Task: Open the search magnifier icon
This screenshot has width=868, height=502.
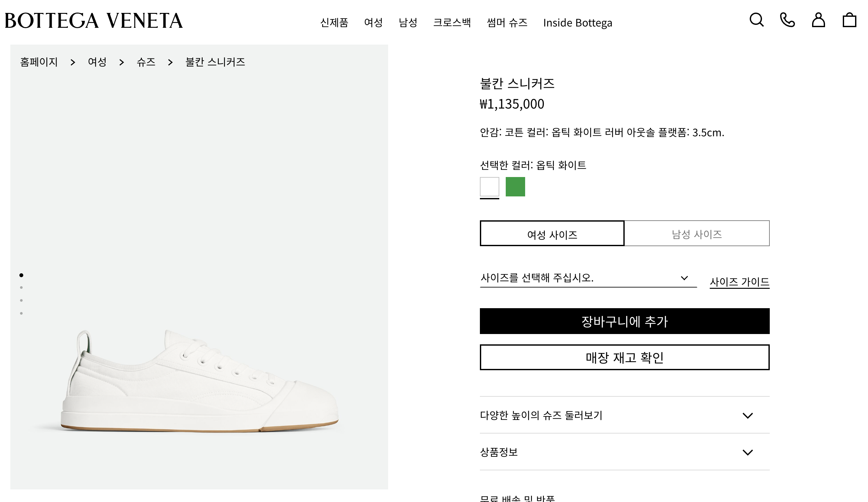Action: click(x=757, y=20)
